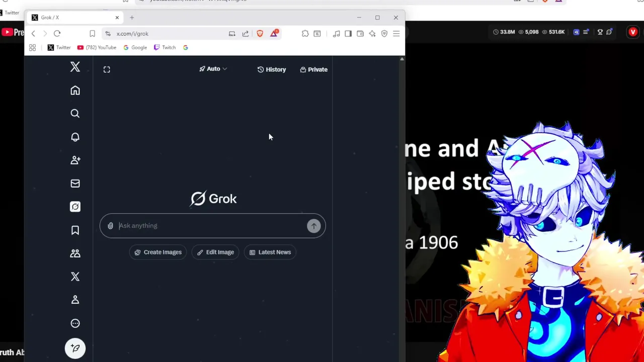Go to Home in X sidebar
The width and height of the screenshot is (644, 362).
coord(75,90)
